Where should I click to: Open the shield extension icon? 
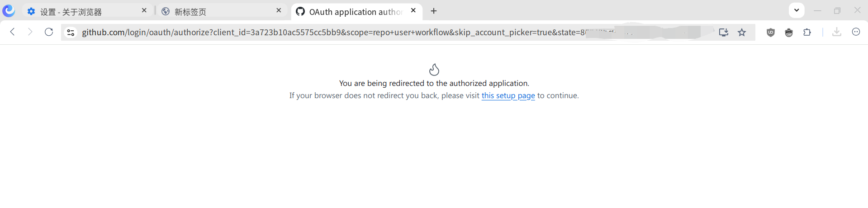point(771,32)
